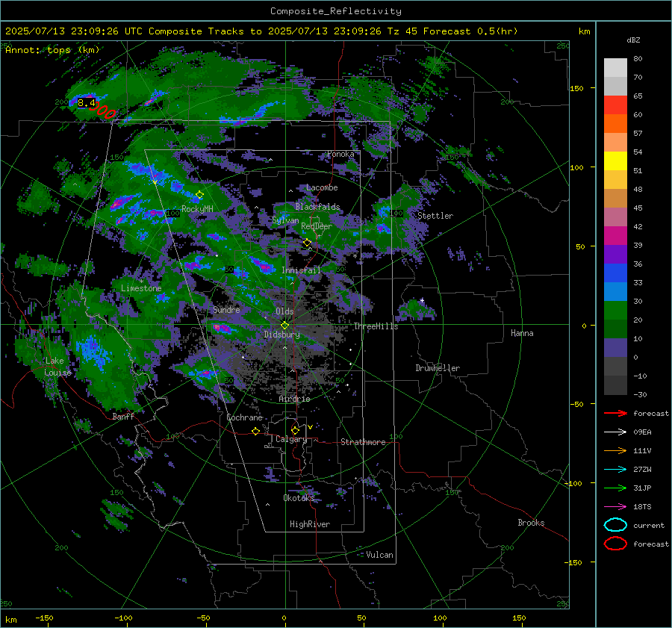
Task: Click the Ponoka city label
Action: click(340, 154)
